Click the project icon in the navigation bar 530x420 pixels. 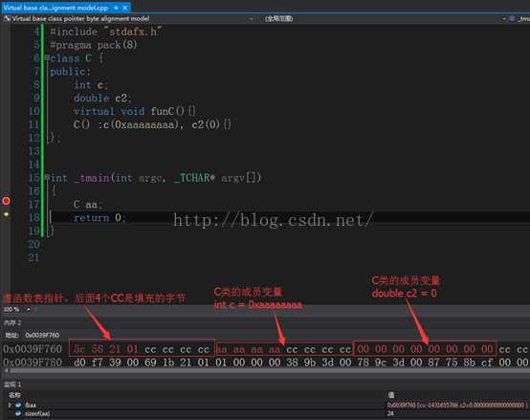pos(7,18)
